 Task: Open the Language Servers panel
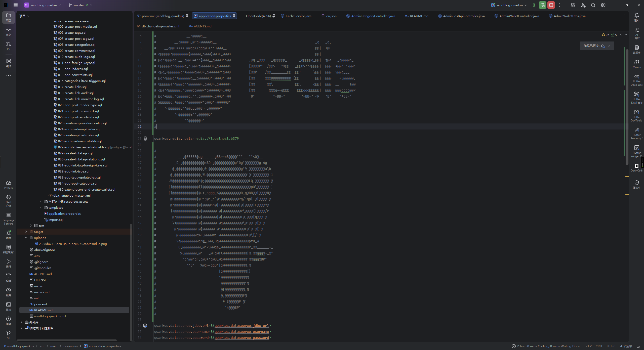click(9, 218)
